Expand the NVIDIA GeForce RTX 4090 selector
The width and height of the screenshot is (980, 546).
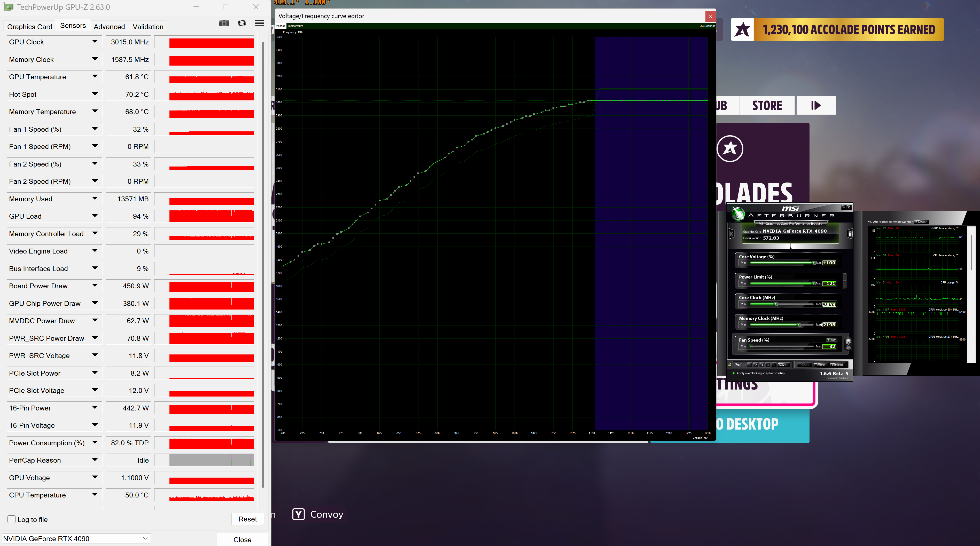145,539
